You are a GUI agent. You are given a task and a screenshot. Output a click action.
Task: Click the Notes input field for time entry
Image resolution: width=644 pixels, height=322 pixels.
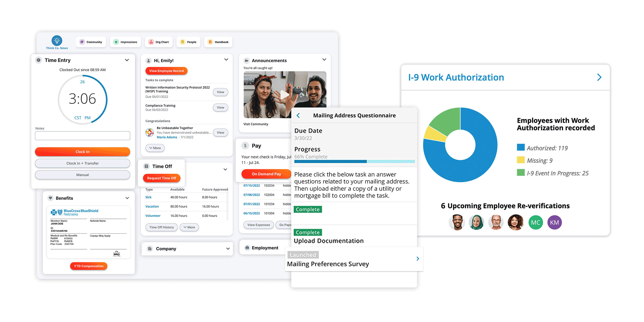[x=83, y=136]
